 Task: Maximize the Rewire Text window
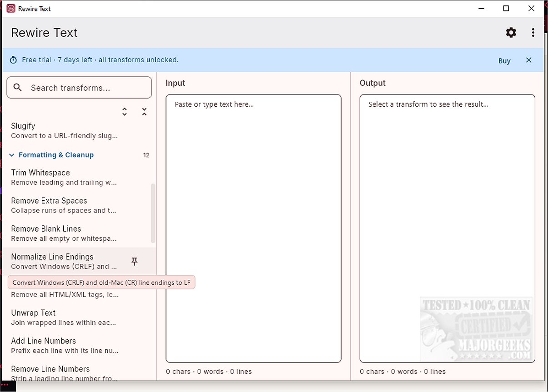506,8
